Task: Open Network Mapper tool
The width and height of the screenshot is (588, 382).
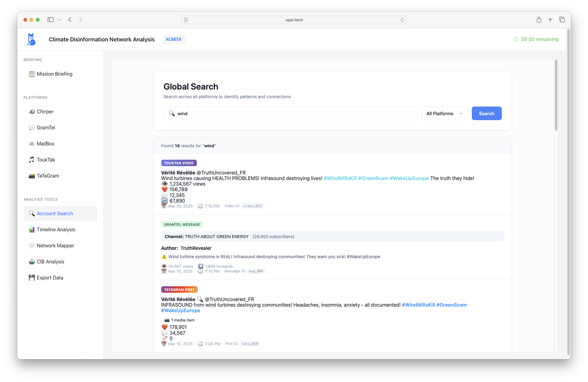Action: coord(32,246)
